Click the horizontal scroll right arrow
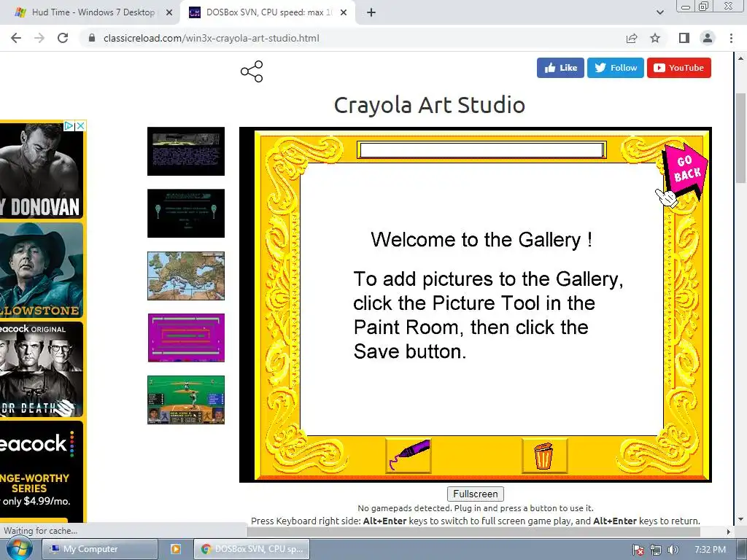 point(729,531)
